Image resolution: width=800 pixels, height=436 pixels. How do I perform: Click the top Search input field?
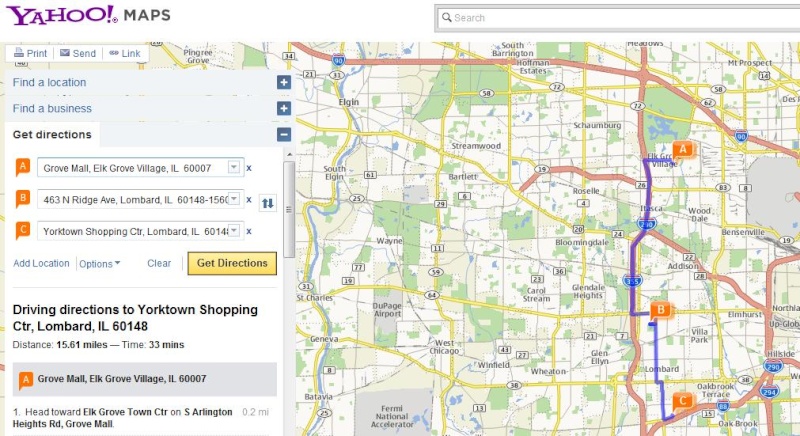[620, 18]
